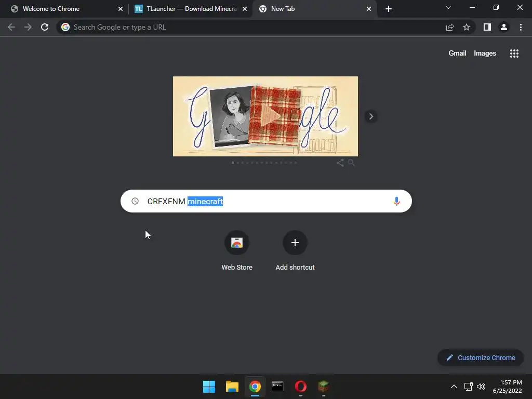The height and width of the screenshot is (399, 532).
Task: Click Customize Chrome button
Action: click(x=481, y=357)
